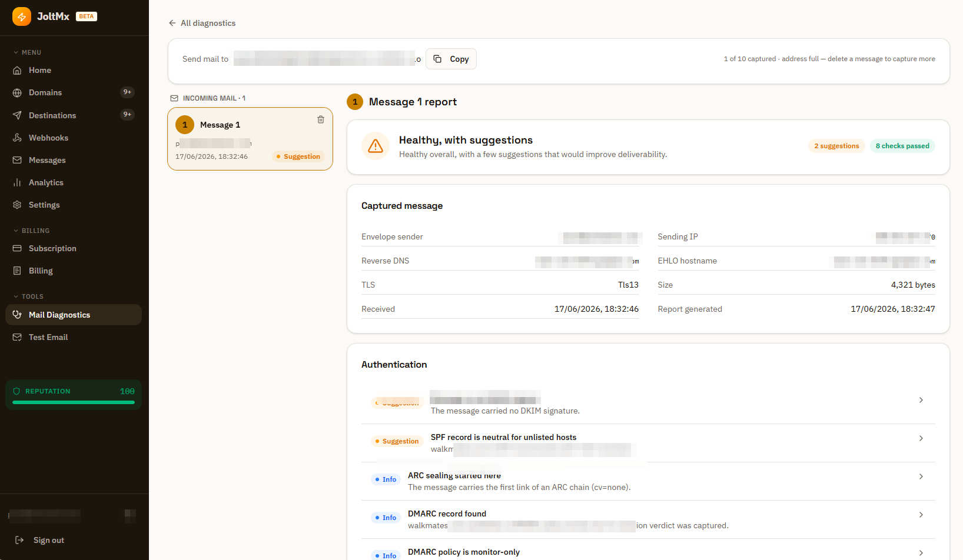The image size is (963, 560).
Task: Collapse the BILLING section header
Action: pyautogui.click(x=31, y=231)
